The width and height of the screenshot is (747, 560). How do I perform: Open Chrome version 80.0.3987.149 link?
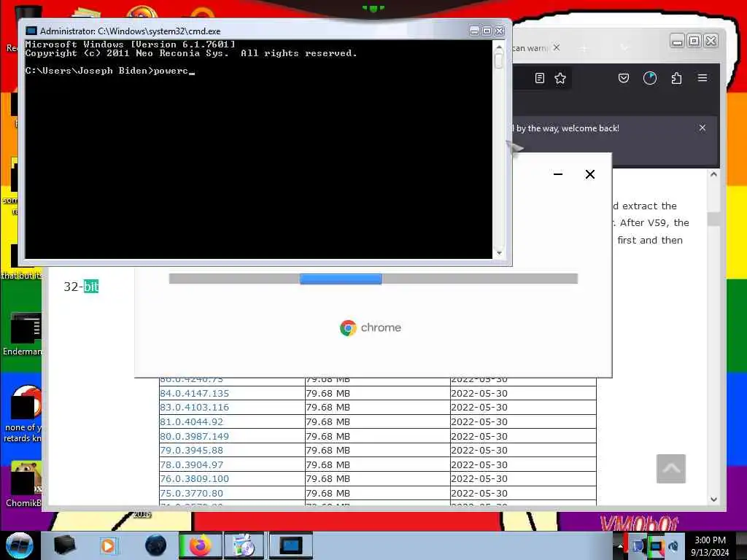[194, 436]
